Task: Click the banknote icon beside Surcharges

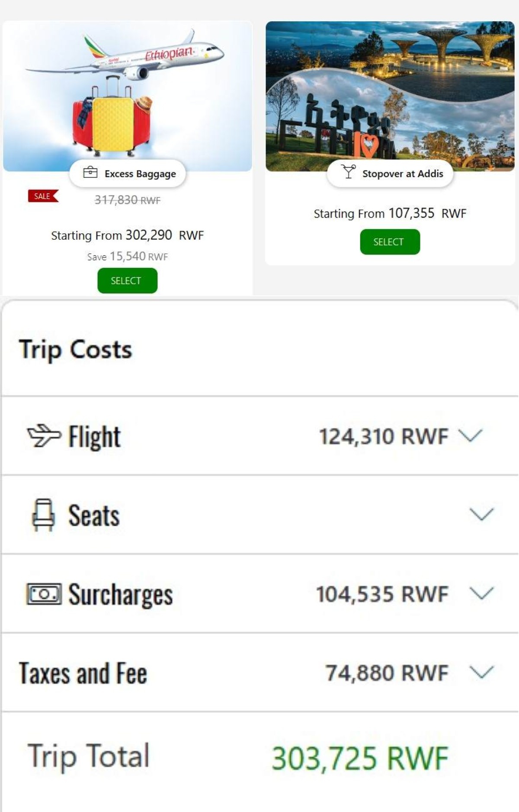Action: pyautogui.click(x=44, y=593)
